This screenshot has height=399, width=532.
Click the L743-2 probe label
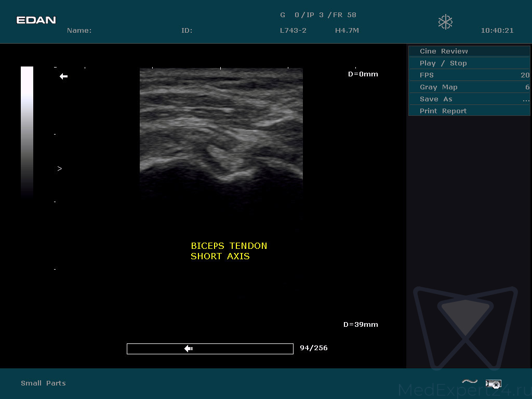pos(293,31)
